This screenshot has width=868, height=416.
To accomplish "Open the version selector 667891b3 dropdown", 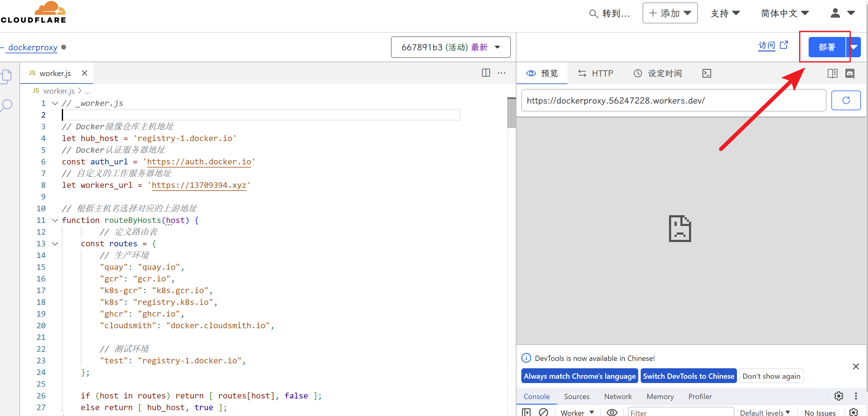I will pyautogui.click(x=451, y=47).
